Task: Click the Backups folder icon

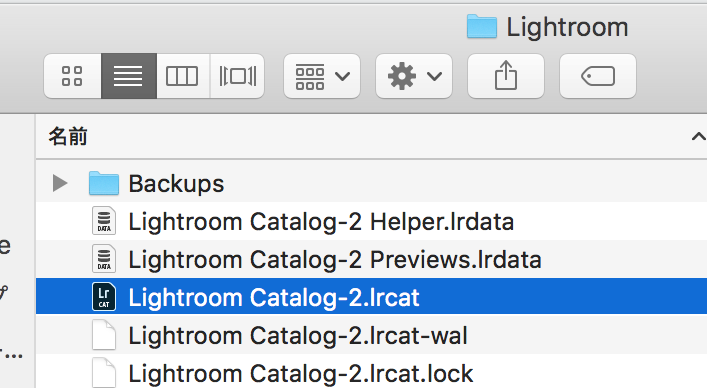Action: tap(104, 183)
